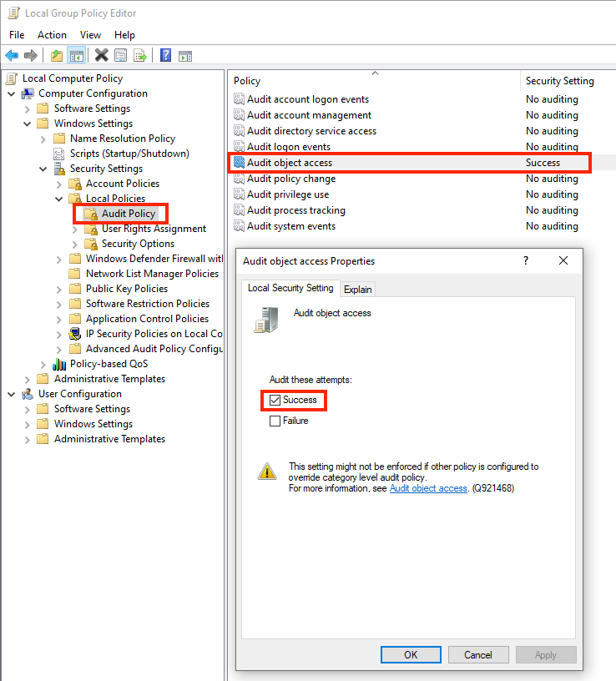This screenshot has height=681, width=616.
Task: Expand the Account Policies node
Action: point(59,184)
